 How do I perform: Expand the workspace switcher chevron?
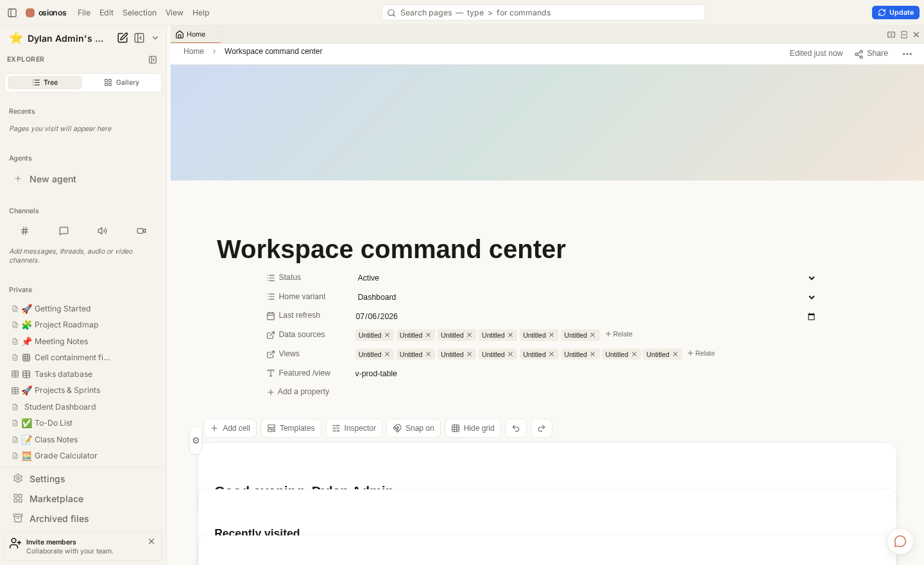[155, 38]
